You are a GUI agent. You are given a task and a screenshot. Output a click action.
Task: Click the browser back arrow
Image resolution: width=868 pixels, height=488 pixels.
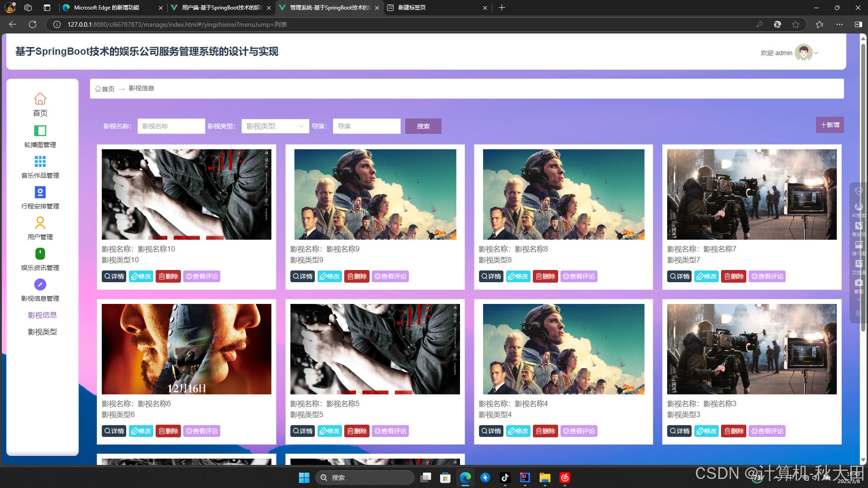pos(13,24)
